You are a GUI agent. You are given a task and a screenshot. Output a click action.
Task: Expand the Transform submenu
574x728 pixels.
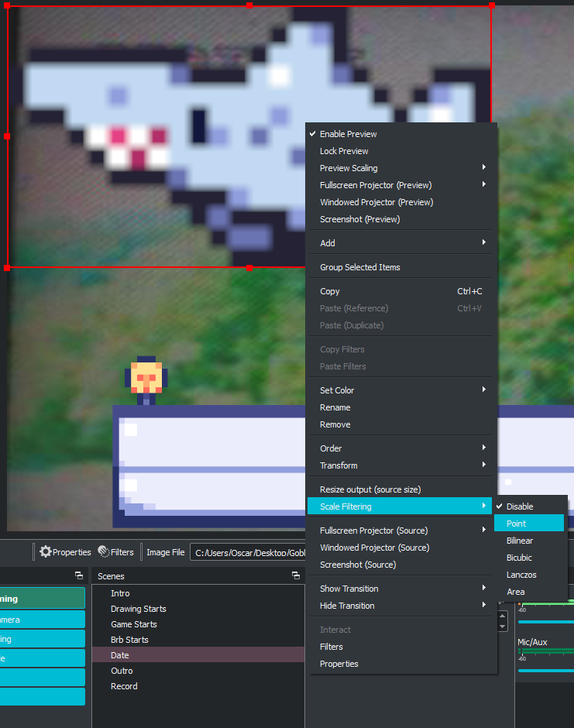click(400, 465)
